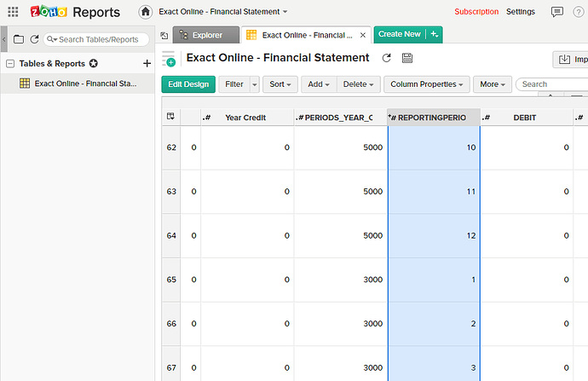Open the workspace name dropdown arrow

click(285, 12)
